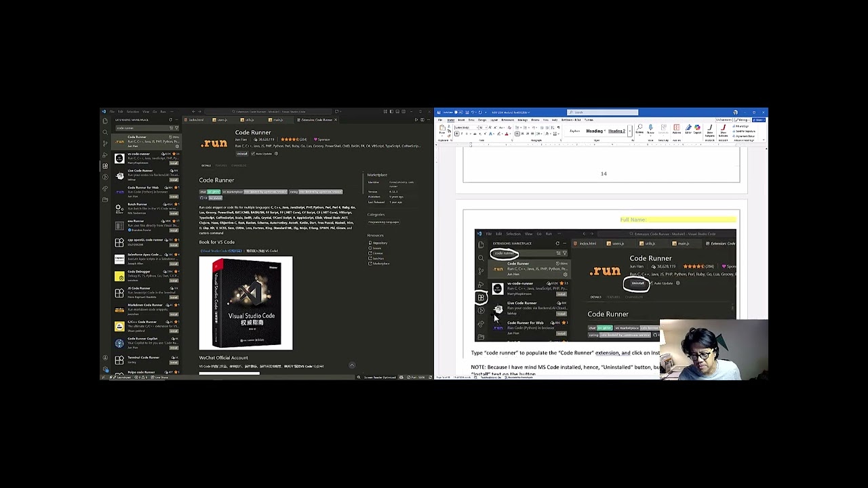
Task: Toggle the VS Code primary sidebar layout
Action: pyautogui.click(x=392, y=112)
